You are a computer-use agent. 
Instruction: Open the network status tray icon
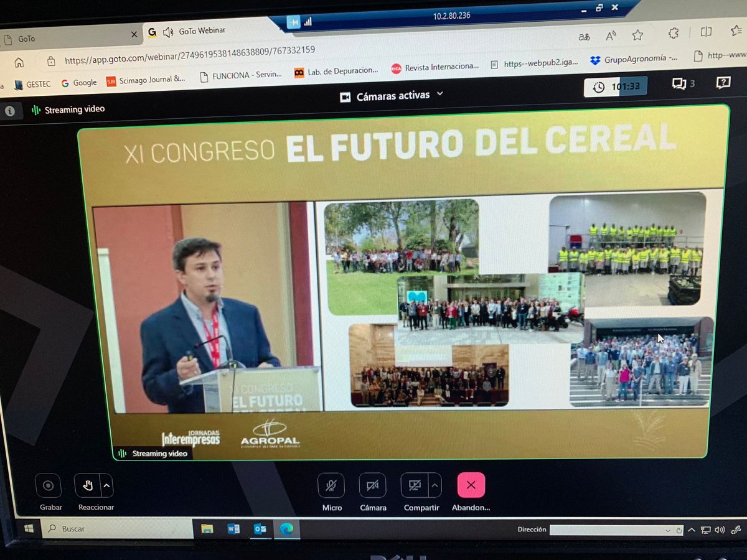(705, 530)
